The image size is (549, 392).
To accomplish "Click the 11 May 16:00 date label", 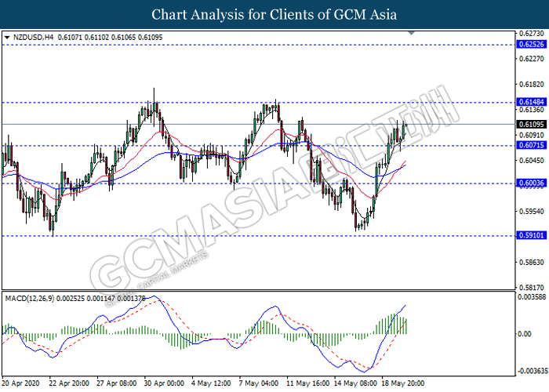I will [x=307, y=383].
